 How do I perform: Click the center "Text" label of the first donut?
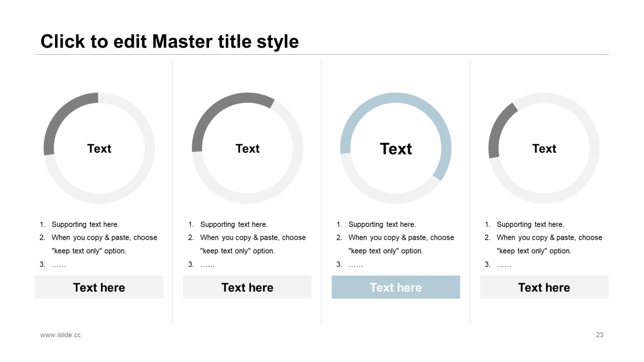[99, 149]
